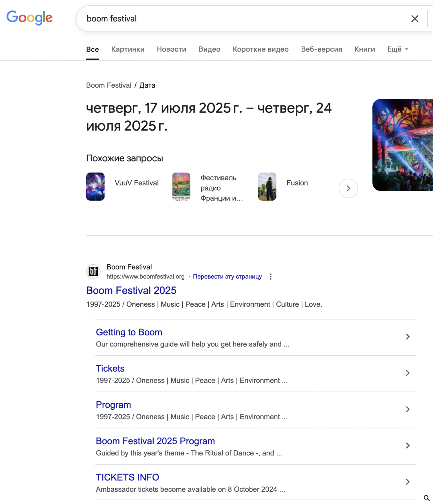Expand Boom Festival 2025 Program chevron
The image size is (433, 504).
(x=408, y=445)
